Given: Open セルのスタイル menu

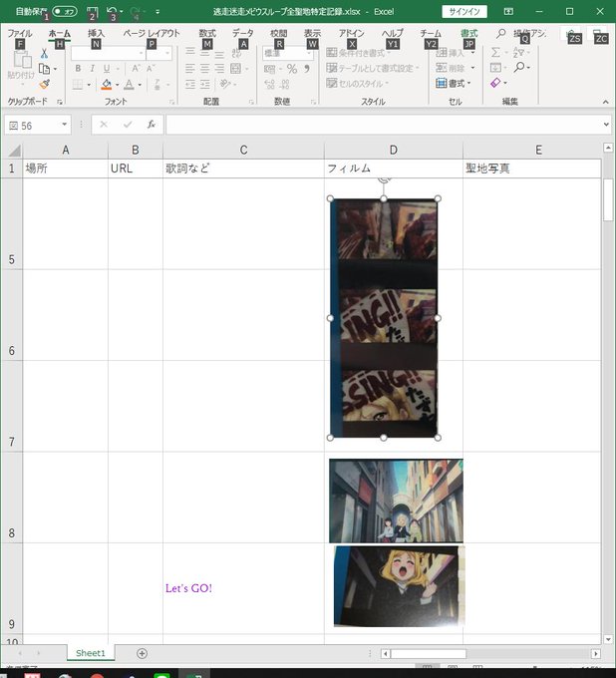Looking at the screenshot, I should 358,83.
